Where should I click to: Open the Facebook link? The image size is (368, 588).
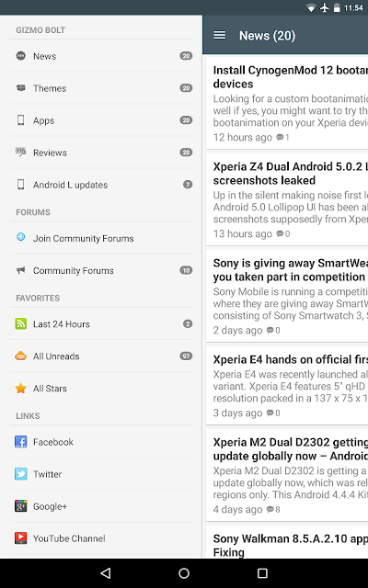(101, 442)
